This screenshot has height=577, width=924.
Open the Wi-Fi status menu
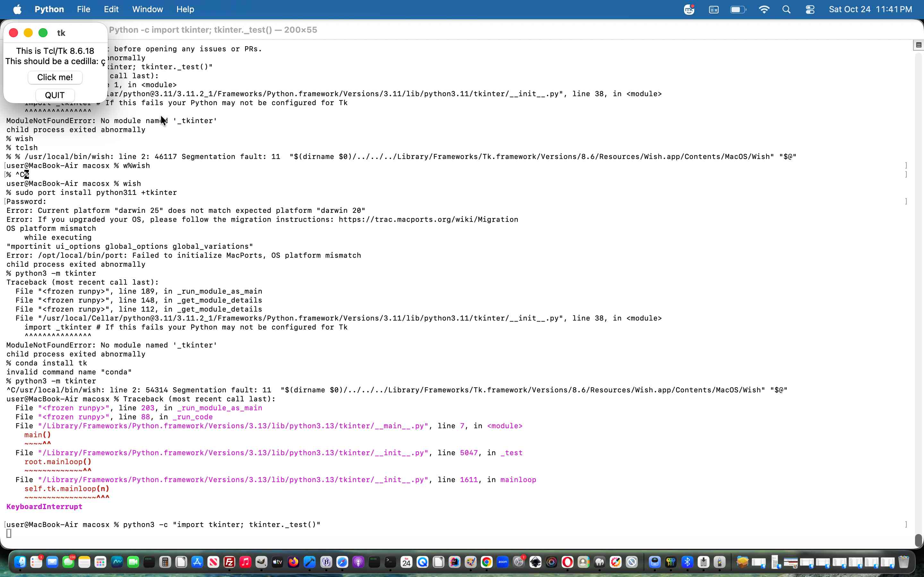click(x=764, y=10)
